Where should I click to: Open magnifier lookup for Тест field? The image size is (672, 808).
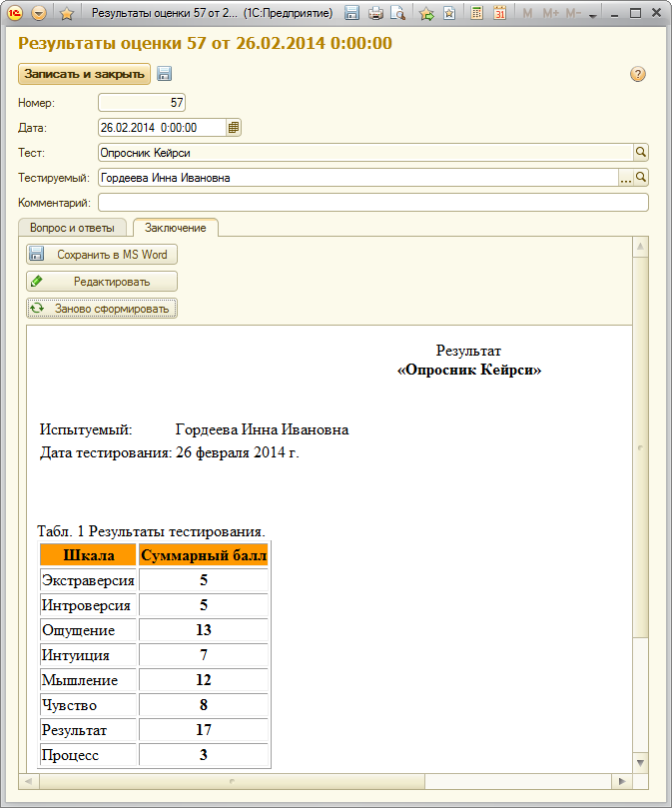pyautogui.click(x=641, y=153)
